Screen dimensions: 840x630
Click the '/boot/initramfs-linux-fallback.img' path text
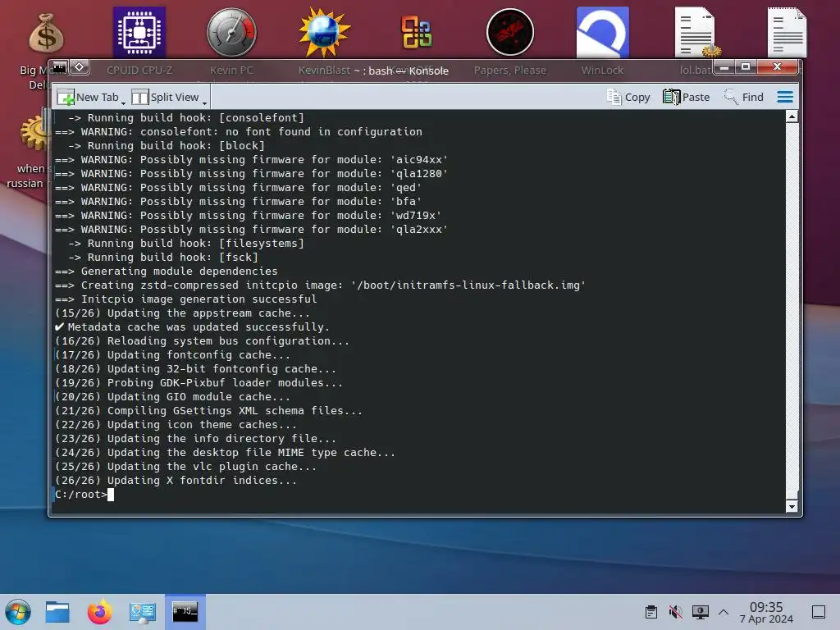pyautogui.click(x=468, y=285)
